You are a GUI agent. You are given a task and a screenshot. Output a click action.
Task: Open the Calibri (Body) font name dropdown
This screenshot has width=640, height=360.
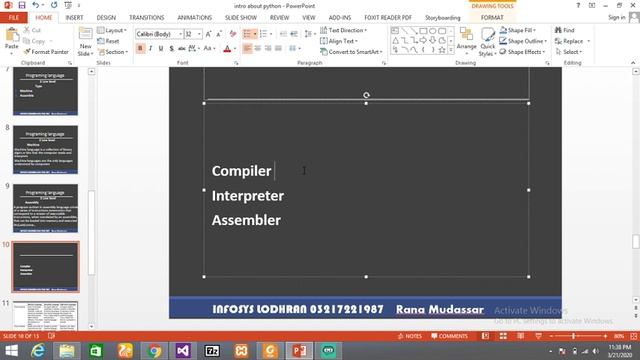pos(180,34)
